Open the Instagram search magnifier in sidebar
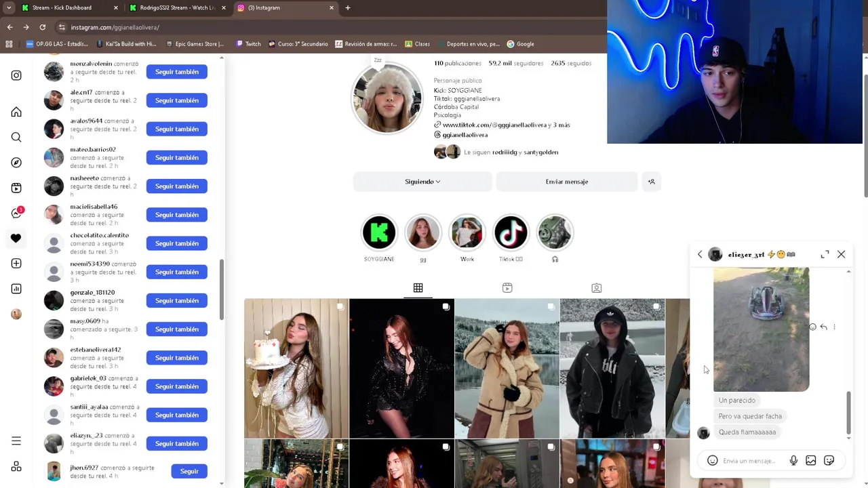868x488 pixels. (x=16, y=138)
